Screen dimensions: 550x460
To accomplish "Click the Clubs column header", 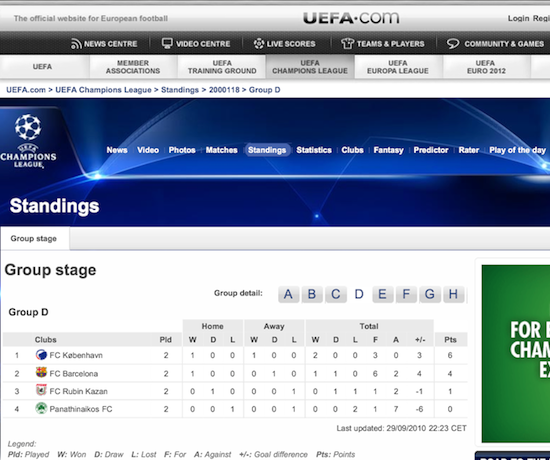I will tap(46, 340).
